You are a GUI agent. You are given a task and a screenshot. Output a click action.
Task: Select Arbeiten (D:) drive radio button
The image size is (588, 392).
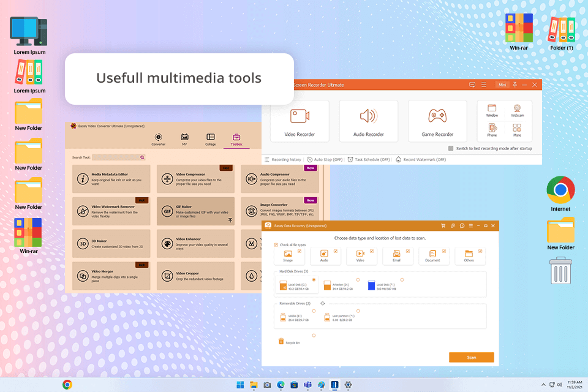[x=358, y=280]
